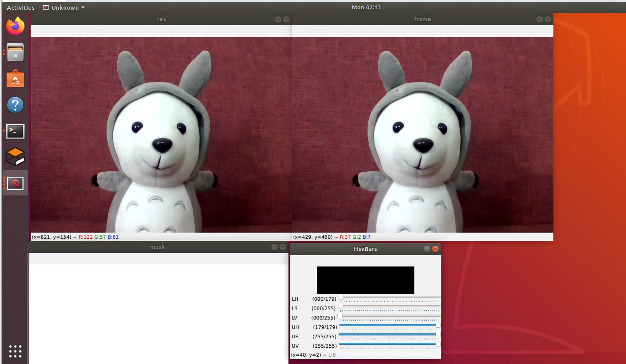This screenshot has height=364, width=626.
Task: Expand the Unknown app menu
Action: [x=64, y=7]
